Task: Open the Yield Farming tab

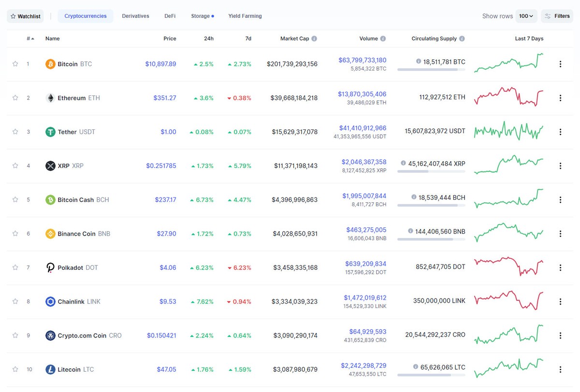Action: (x=245, y=15)
